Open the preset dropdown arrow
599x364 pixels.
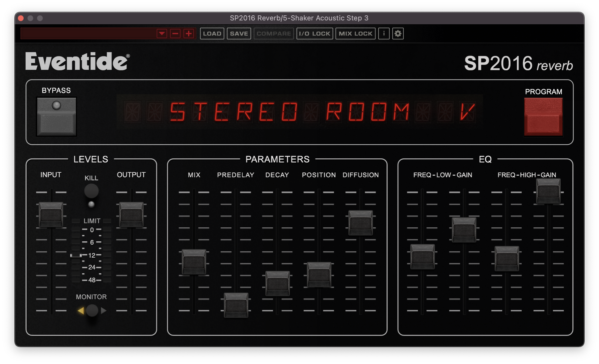pyautogui.click(x=162, y=34)
